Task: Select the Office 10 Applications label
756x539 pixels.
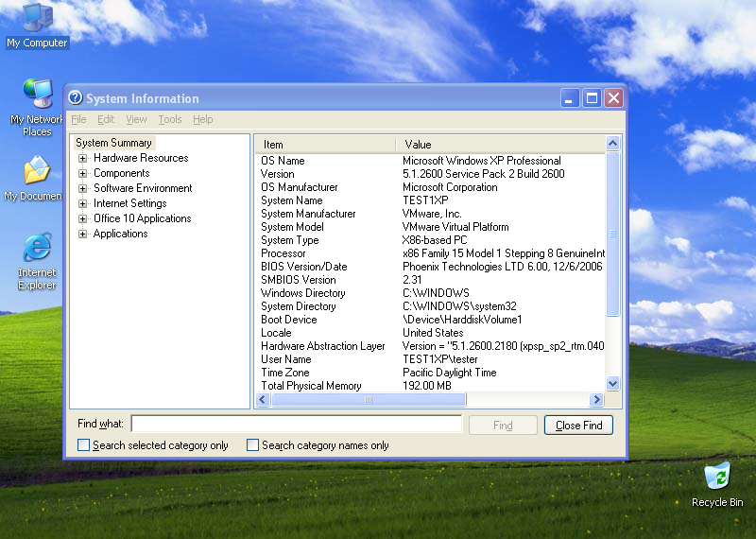Action: point(143,218)
